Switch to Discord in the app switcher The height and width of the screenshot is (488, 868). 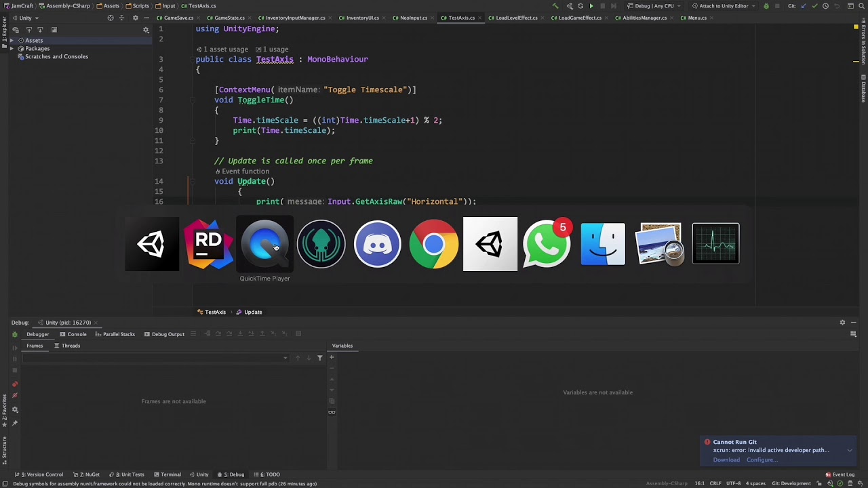pos(377,244)
